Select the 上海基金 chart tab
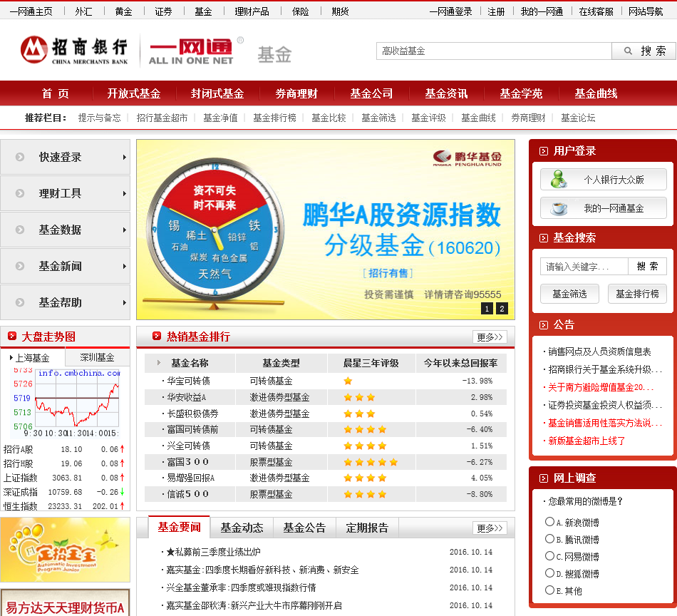 coord(33,358)
